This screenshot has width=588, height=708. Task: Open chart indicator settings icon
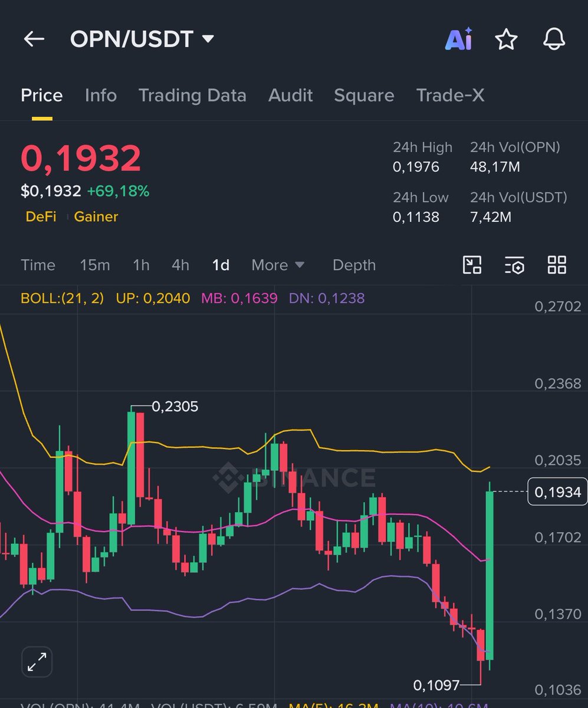(x=514, y=265)
